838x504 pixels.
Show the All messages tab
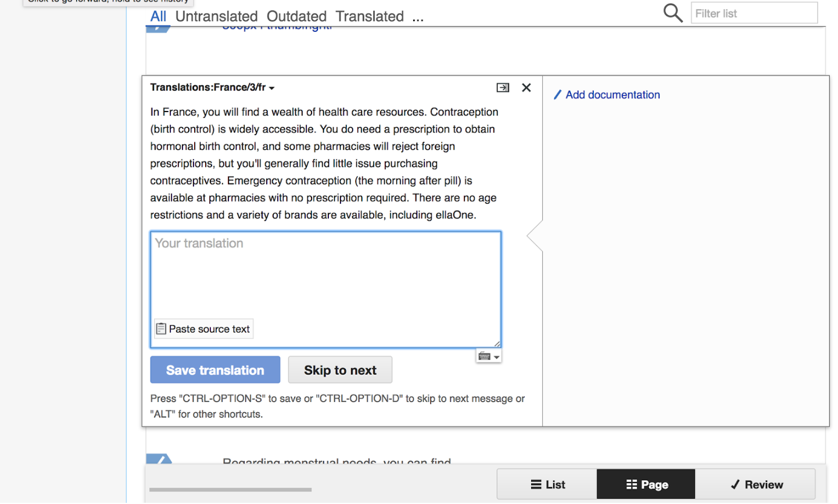pos(158,16)
